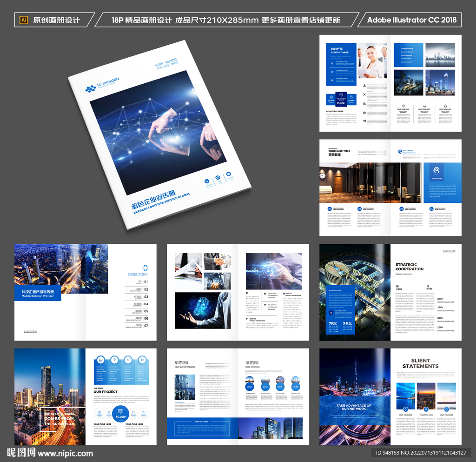Click the orange Ai icon in banner
476x462 pixels.
(23, 20)
